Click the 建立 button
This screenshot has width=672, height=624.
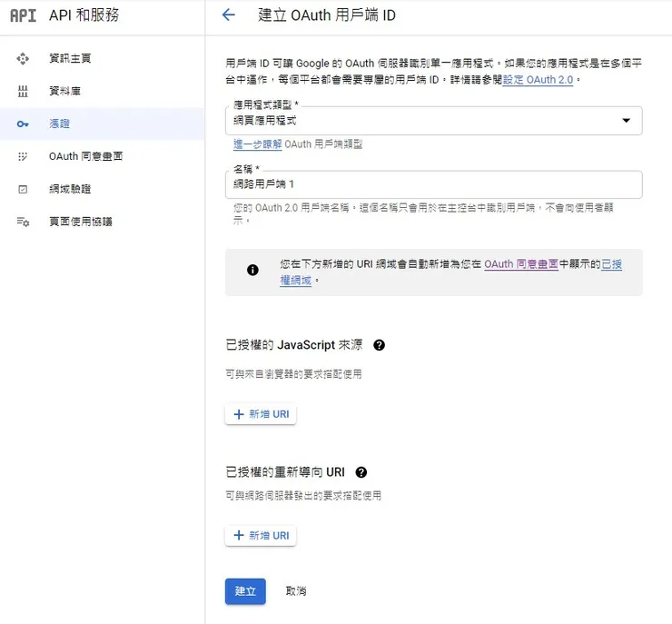pyautogui.click(x=245, y=591)
